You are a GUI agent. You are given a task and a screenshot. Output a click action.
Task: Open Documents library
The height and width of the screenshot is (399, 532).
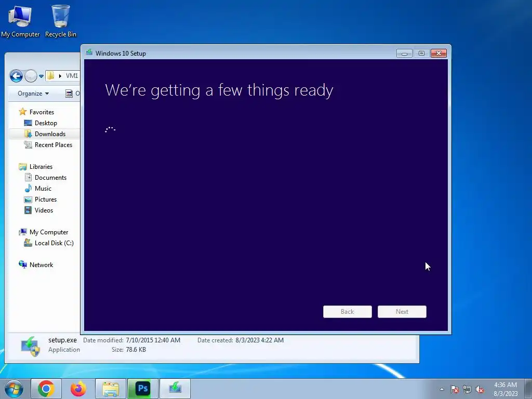(50, 178)
